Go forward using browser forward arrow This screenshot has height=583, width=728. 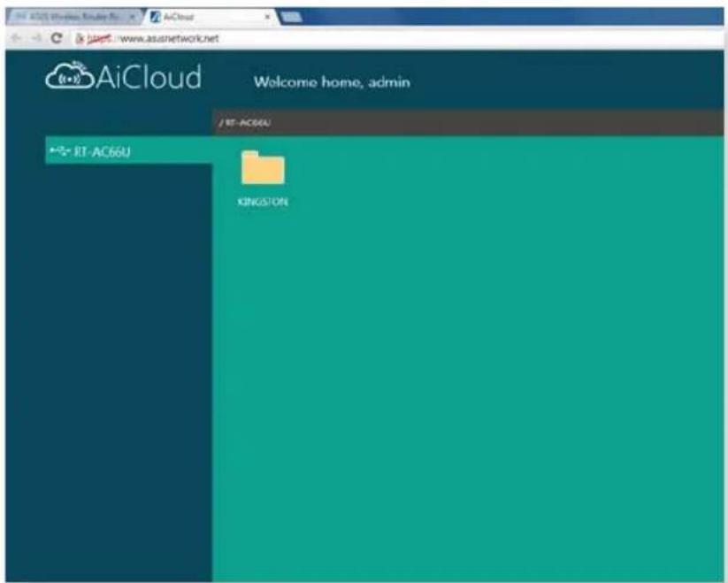(x=36, y=38)
